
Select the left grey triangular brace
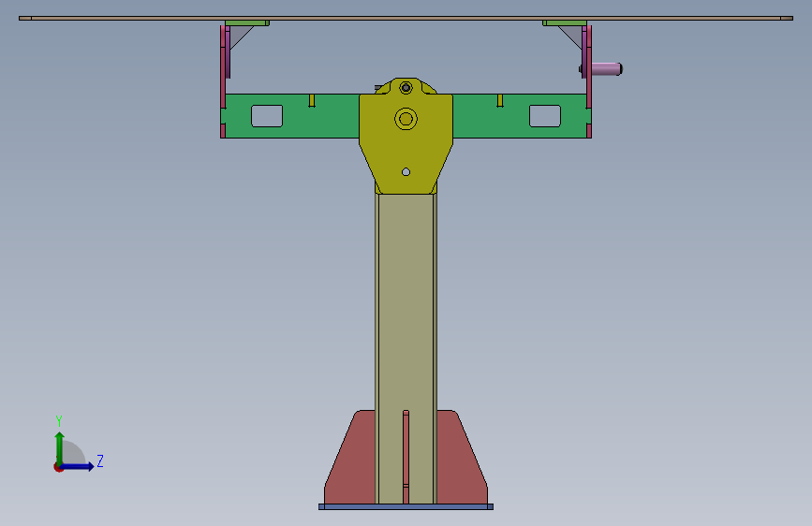point(238,36)
